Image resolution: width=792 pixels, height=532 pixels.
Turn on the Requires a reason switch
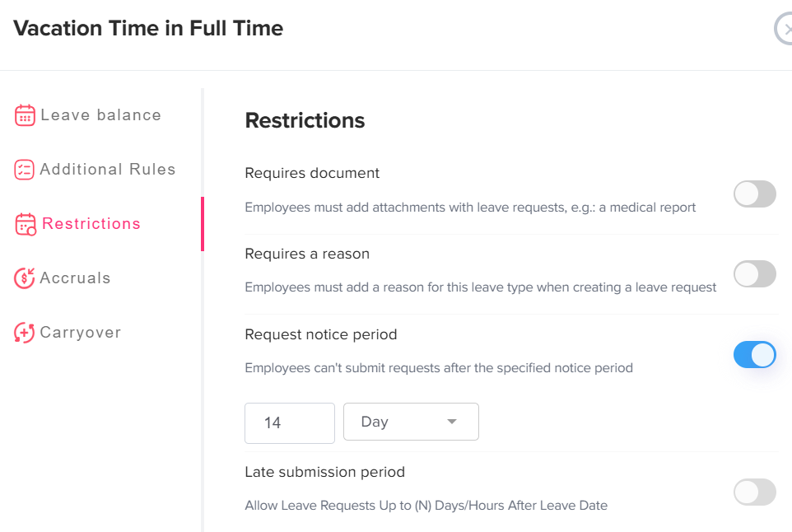754,274
